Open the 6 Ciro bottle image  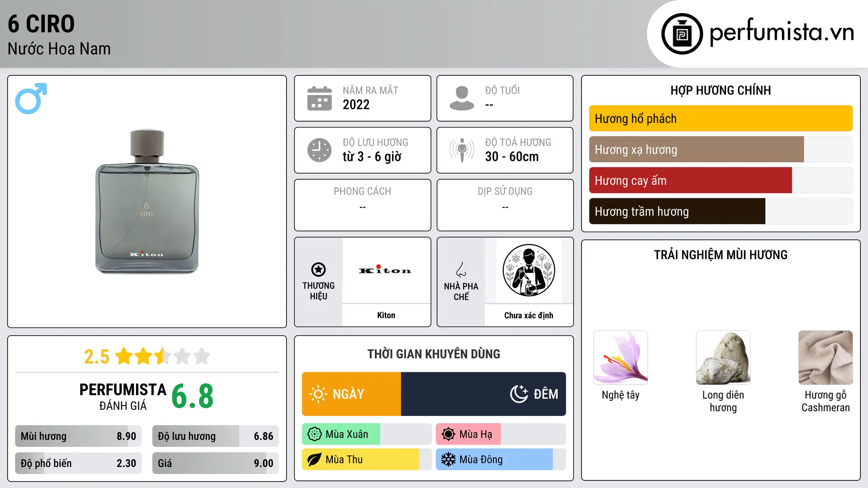(x=147, y=201)
